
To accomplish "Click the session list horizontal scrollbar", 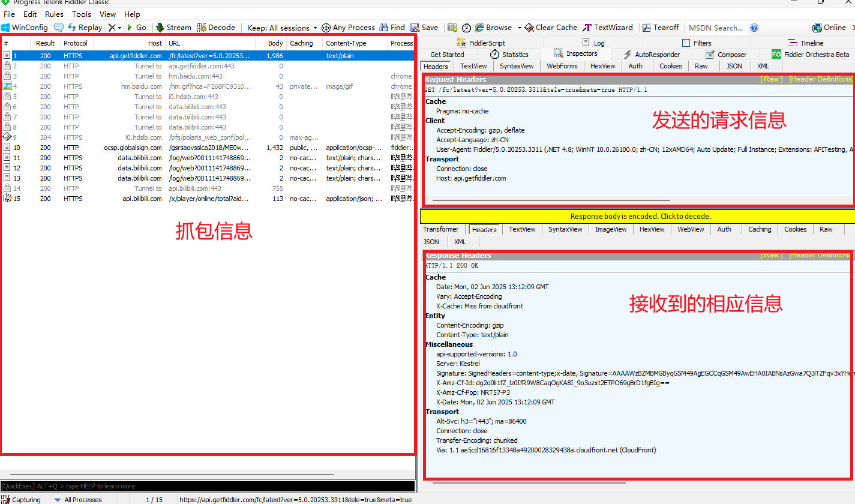I will coord(172,475).
